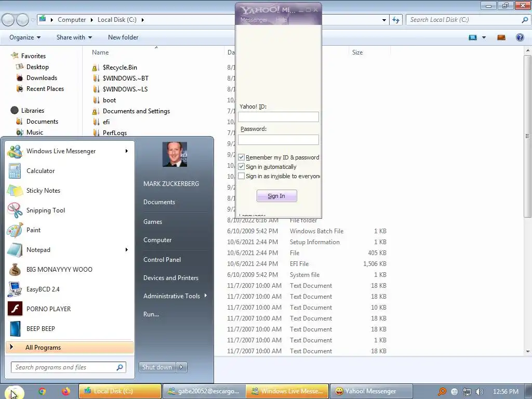Select the boot folder
Image resolution: width=532 pixels, height=399 pixels.
tap(109, 100)
